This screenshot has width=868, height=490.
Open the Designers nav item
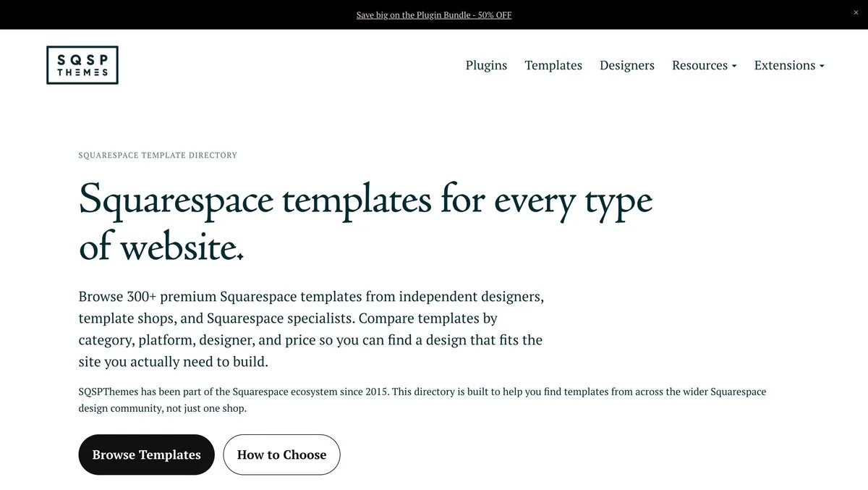[627, 65]
